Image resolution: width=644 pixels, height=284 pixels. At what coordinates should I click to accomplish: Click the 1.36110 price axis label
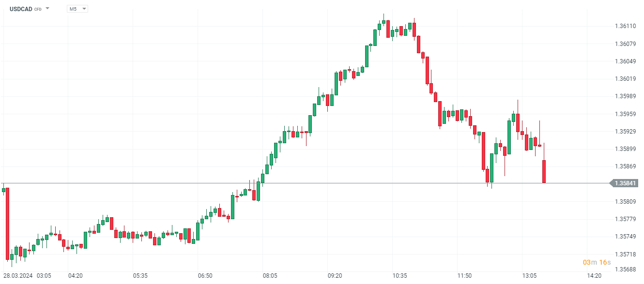coord(625,26)
